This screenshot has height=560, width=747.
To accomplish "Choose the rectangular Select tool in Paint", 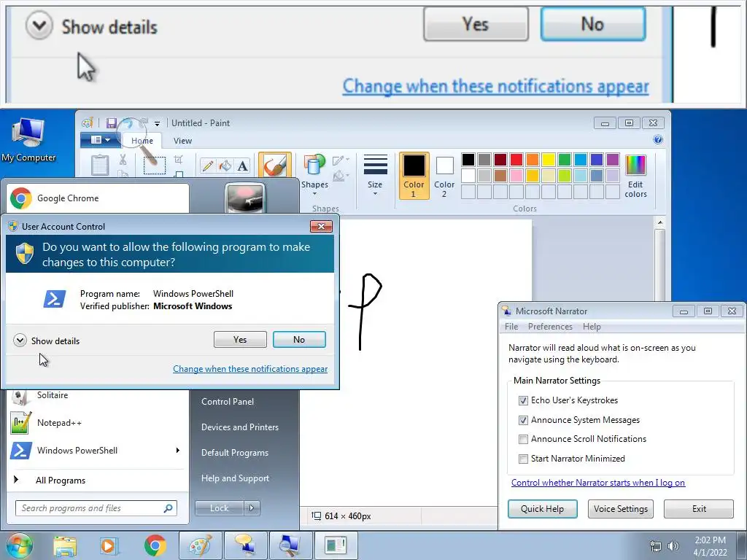I will click(155, 166).
